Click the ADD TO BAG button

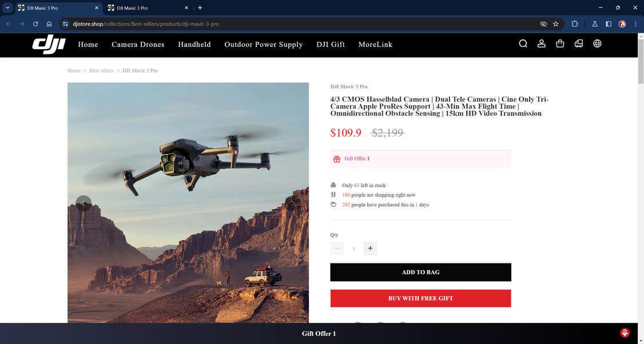(420, 272)
